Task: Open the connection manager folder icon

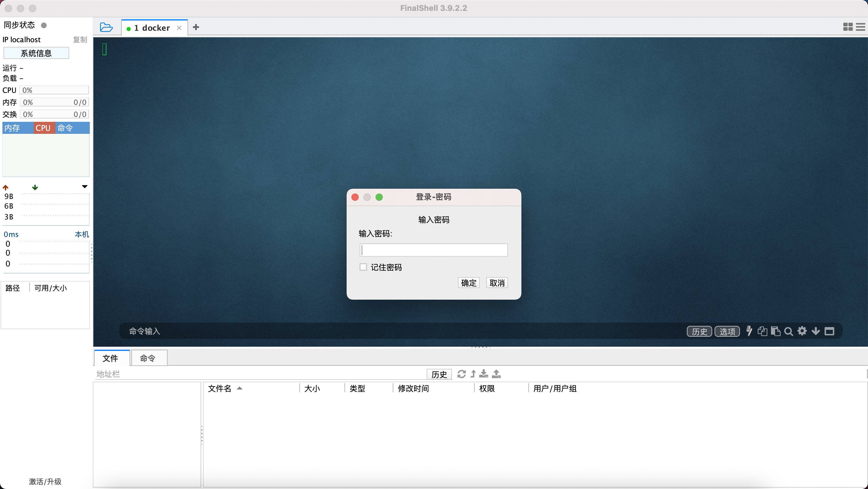Action: tap(106, 27)
